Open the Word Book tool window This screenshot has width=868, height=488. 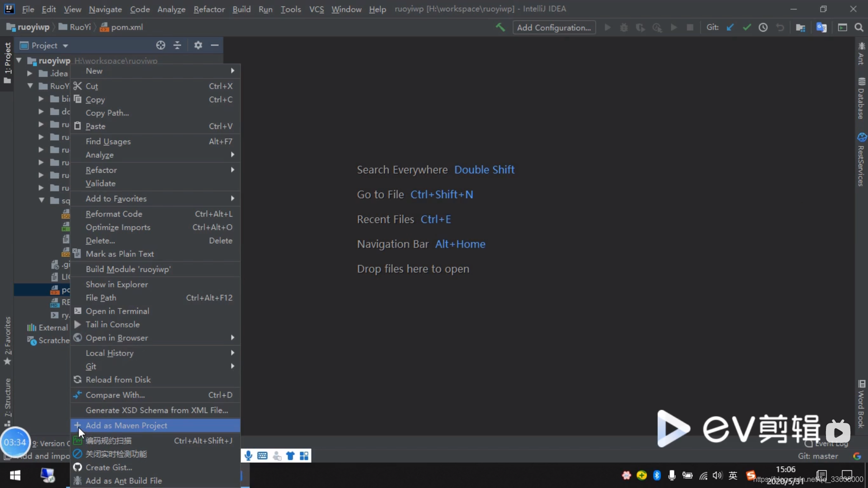tap(861, 404)
